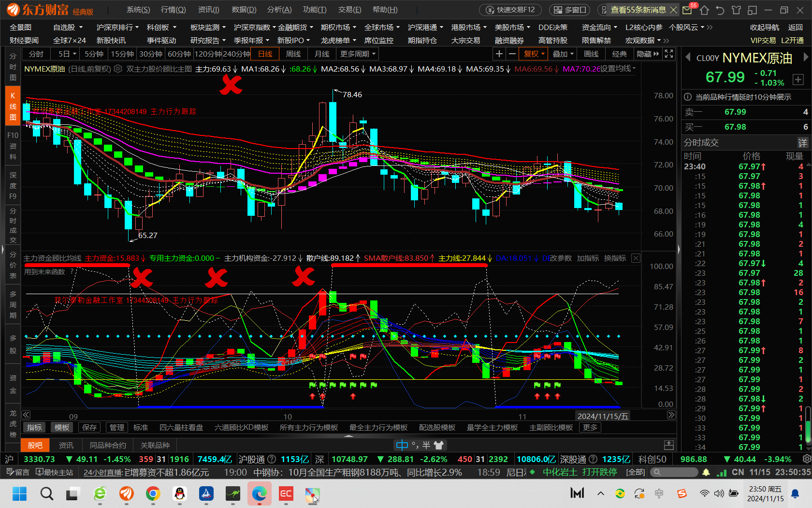The height and width of the screenshot is (508, 812).
Task: Select 15分钟 period
Action: 122,54
